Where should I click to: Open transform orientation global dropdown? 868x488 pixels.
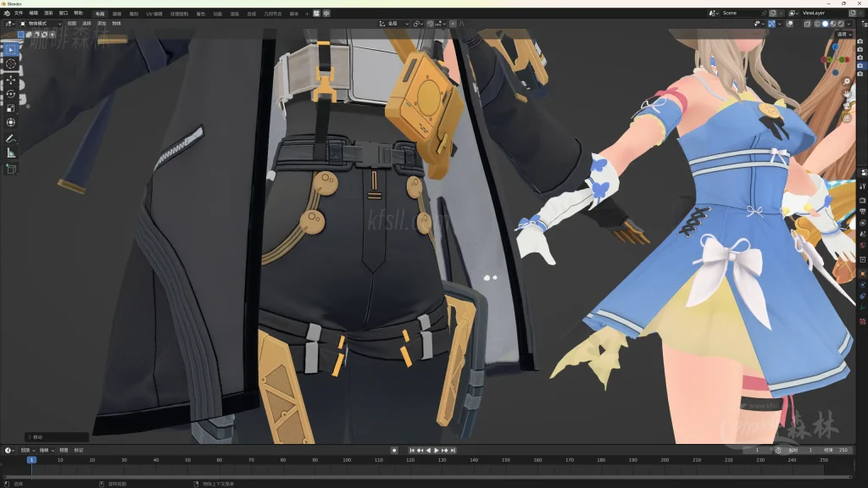coord(393,24)
